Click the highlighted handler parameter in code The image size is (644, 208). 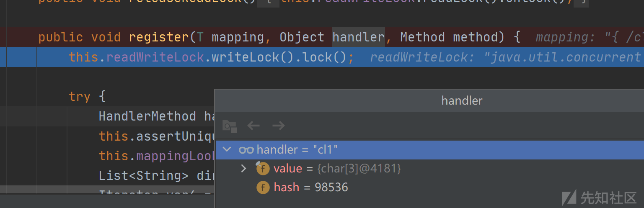click(358, 37)
